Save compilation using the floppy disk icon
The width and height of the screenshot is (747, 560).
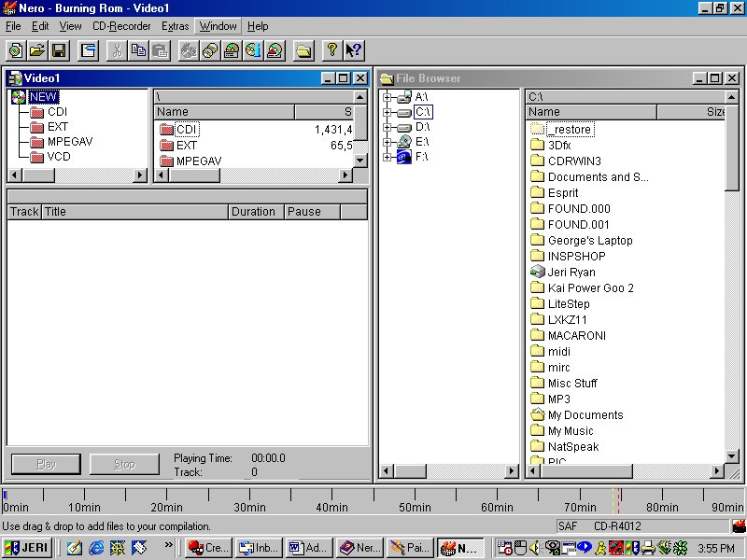59,50
